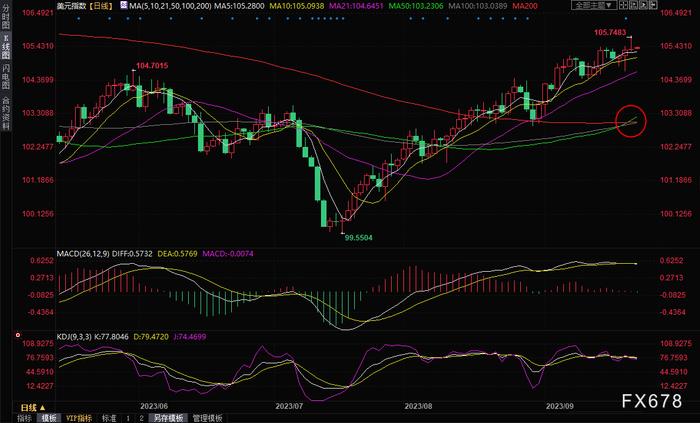Click the DEA:0.5769 value
Viewport: 700px width, 423px height.
[177, 253]
